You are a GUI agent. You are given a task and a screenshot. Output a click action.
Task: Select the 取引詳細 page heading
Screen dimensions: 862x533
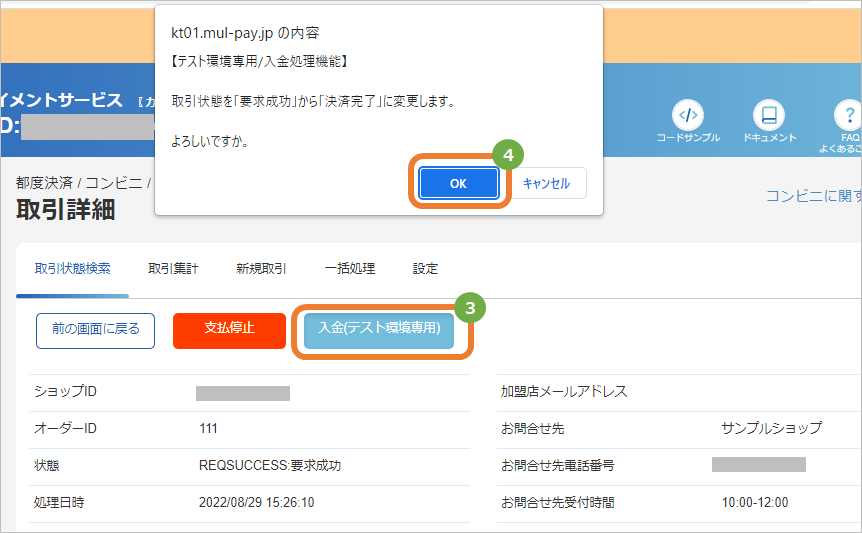[x=65, y=209]
